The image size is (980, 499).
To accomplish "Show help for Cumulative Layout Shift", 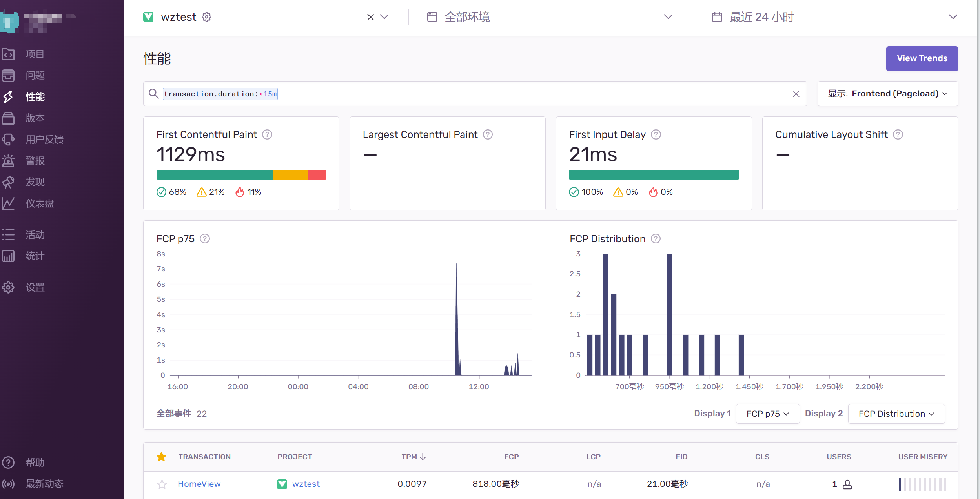I will pos(898,134).
